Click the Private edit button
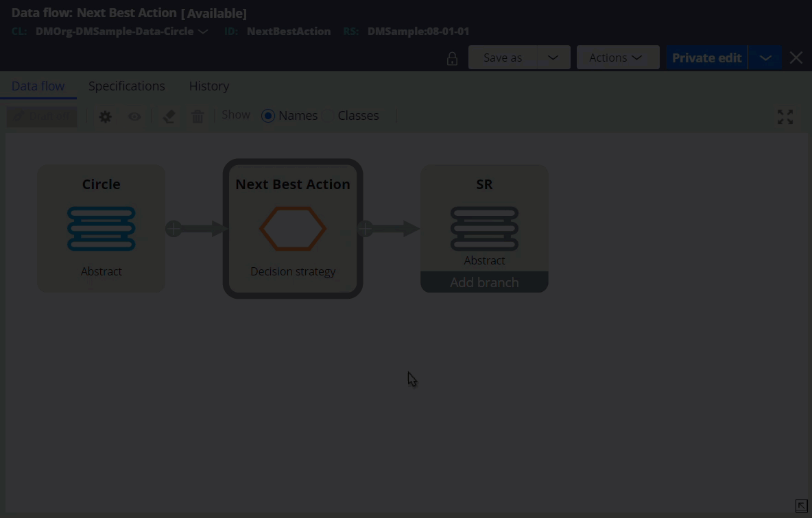Screen dimensions: 812x518 706,58
